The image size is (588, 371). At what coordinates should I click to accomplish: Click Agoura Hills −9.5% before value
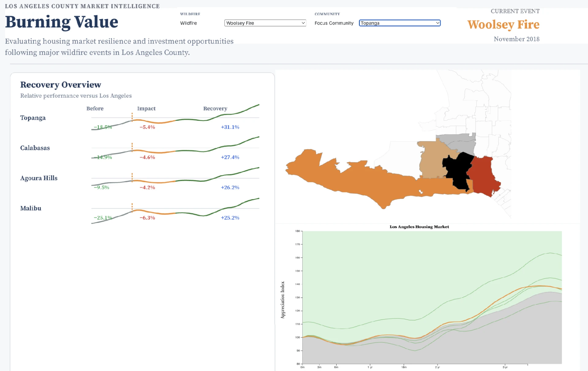[101, 187]
